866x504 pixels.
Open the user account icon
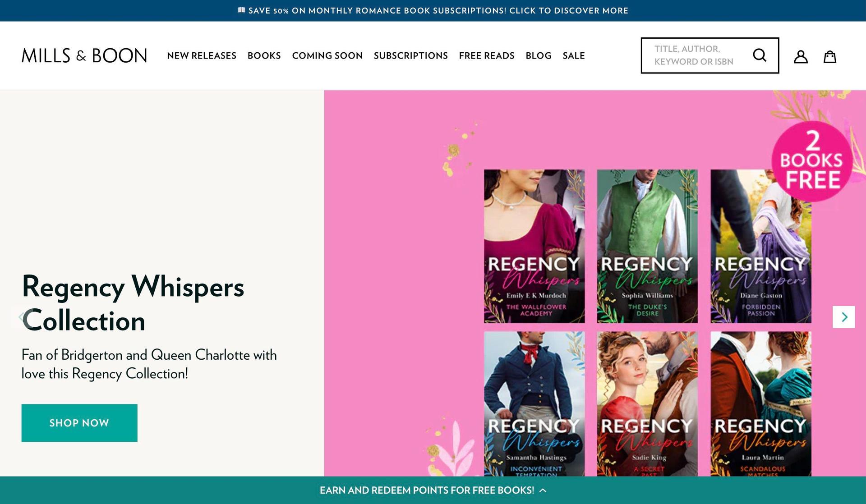coord(801,56)
